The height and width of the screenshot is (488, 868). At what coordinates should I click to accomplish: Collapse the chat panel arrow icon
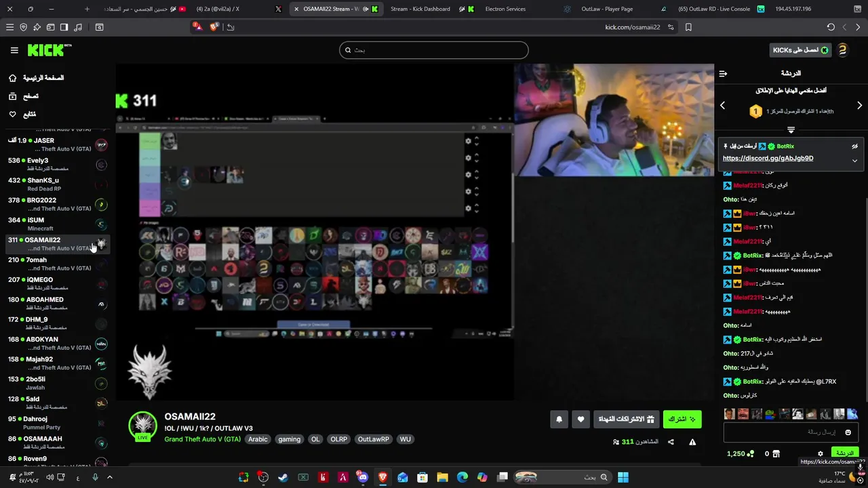(x=723, y=73)
